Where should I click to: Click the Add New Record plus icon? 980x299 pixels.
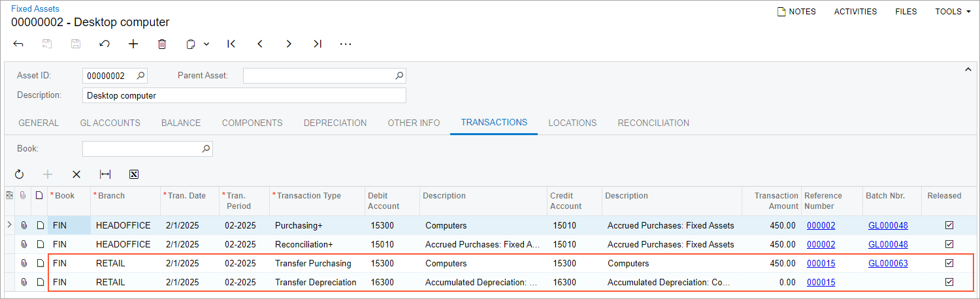coord(133,44)
